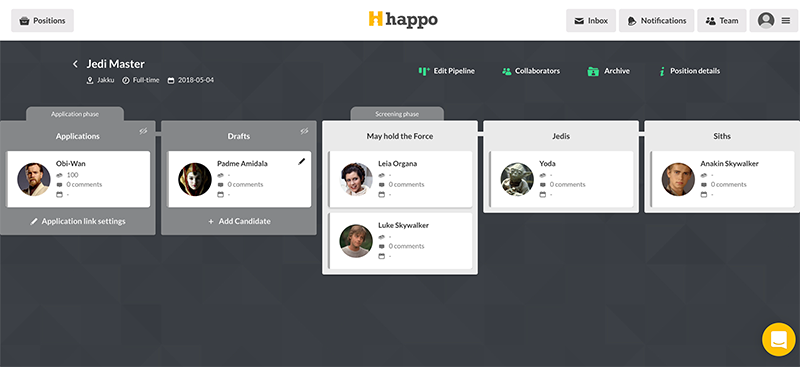Click the happo logo
The image size is (800, 367).
(403, 20)
